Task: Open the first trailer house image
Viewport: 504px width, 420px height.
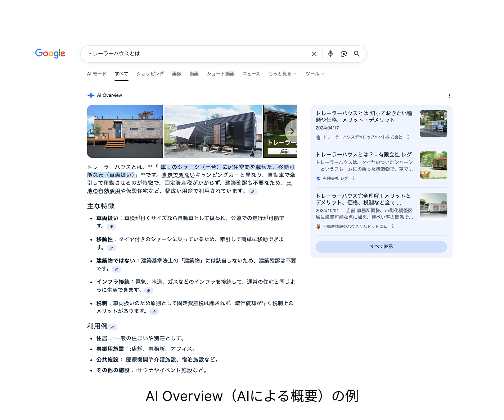Action: pyautogui.click(x=125, y=131)
